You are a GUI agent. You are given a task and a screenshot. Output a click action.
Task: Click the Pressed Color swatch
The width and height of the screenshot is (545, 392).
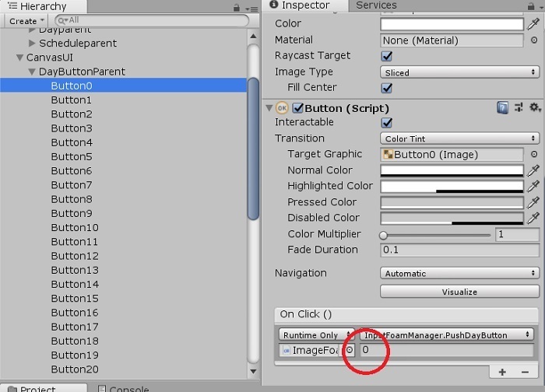(452, 202)
